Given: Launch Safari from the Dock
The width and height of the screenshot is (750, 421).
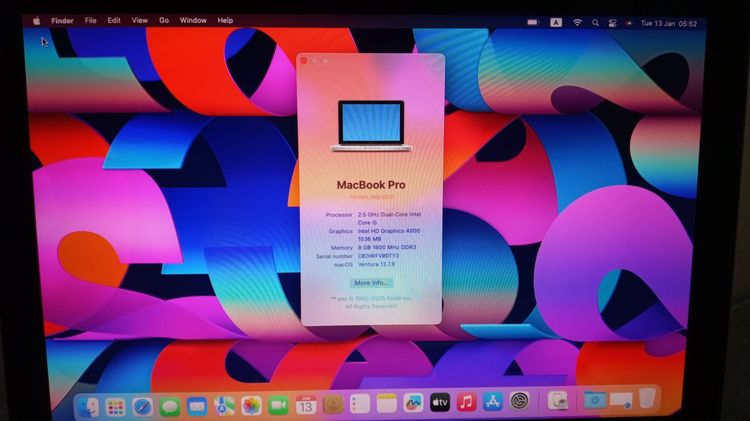Looking at the screenshot, I should 143,407.
